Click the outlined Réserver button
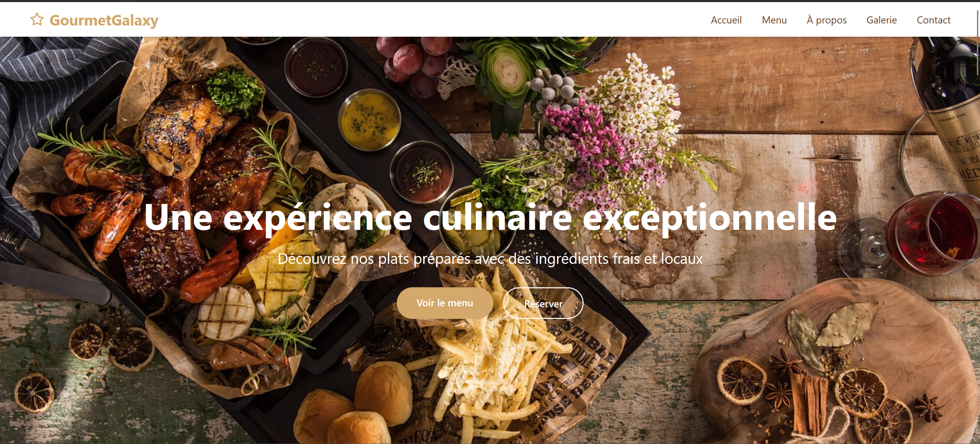Screen dimensions: 980x444 tap(543, 303)
